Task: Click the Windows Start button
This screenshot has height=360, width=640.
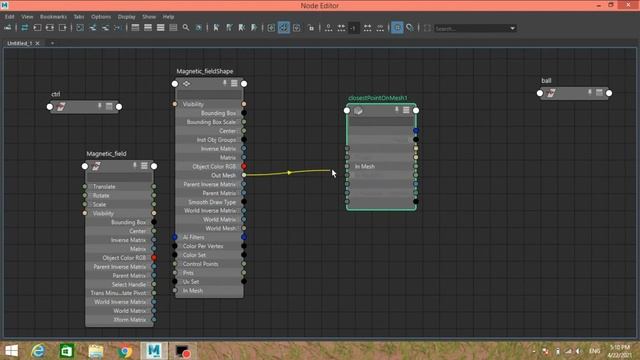Action: (x=11, y=351)
